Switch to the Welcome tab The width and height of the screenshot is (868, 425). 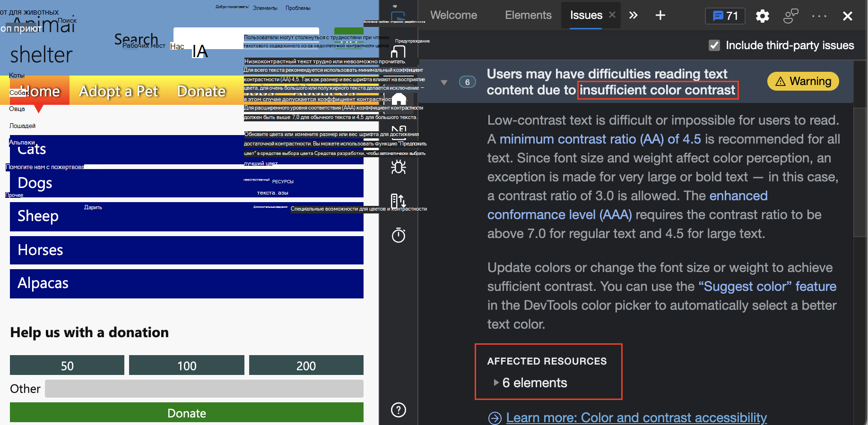[x=454, y=16]
